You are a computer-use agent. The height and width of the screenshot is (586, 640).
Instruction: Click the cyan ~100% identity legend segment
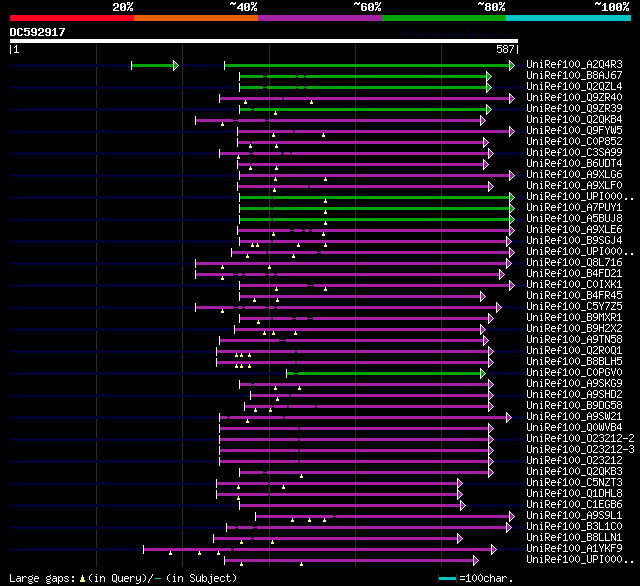(x=569, y=18)
